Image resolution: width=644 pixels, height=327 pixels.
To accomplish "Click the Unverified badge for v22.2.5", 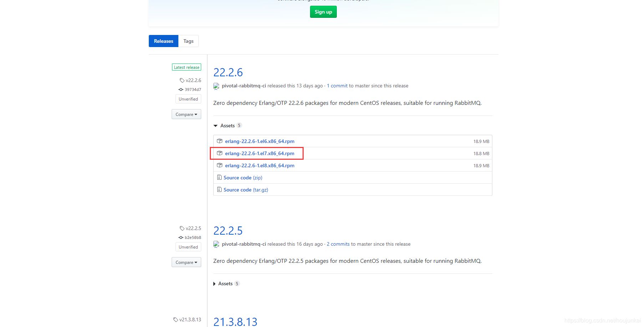I will click(188, 247).
